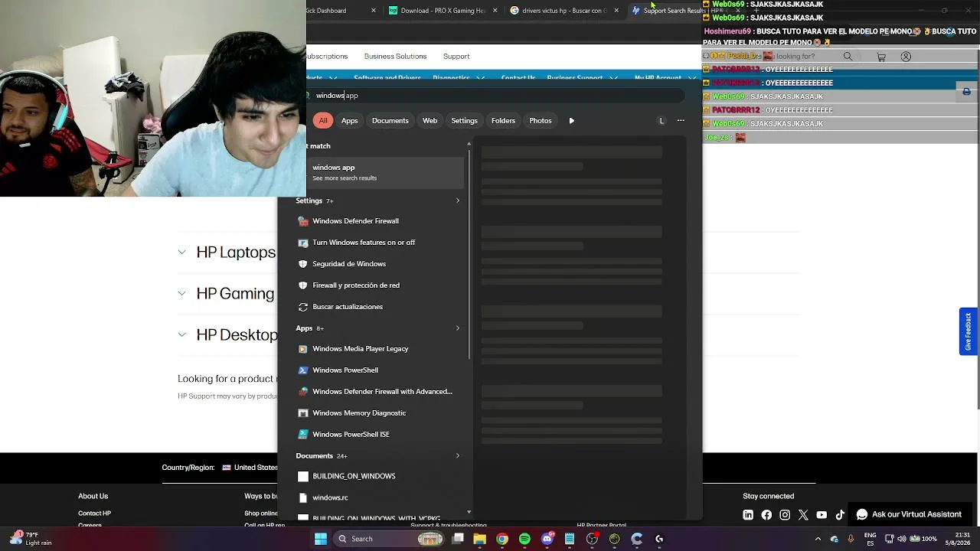Open Discord from the taskbar
This screenshot has width=980, height=551.
pyautogui.click(x=547, y=539)
